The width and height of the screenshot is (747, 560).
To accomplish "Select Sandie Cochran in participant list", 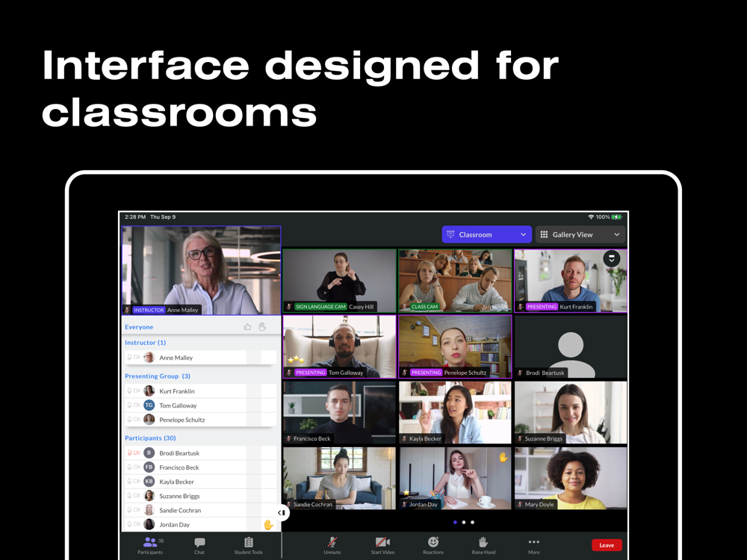I will (x=200, y=510).
